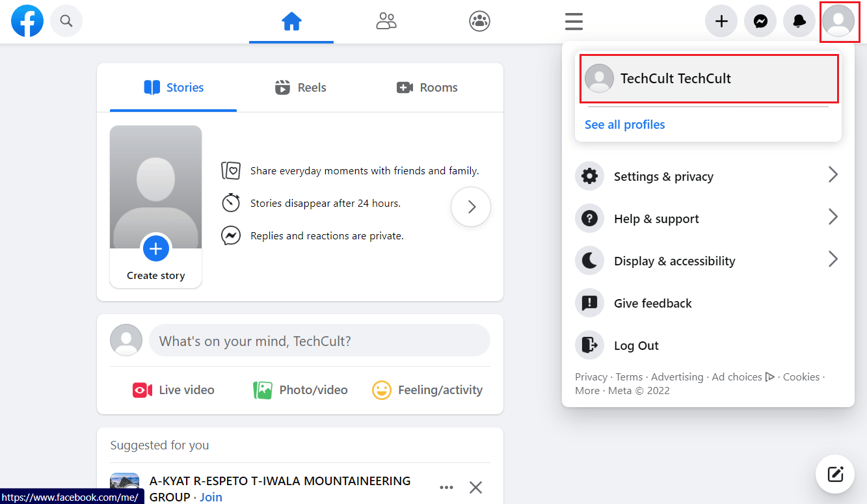Expand Help & support
867x504 pixels.
656,219
